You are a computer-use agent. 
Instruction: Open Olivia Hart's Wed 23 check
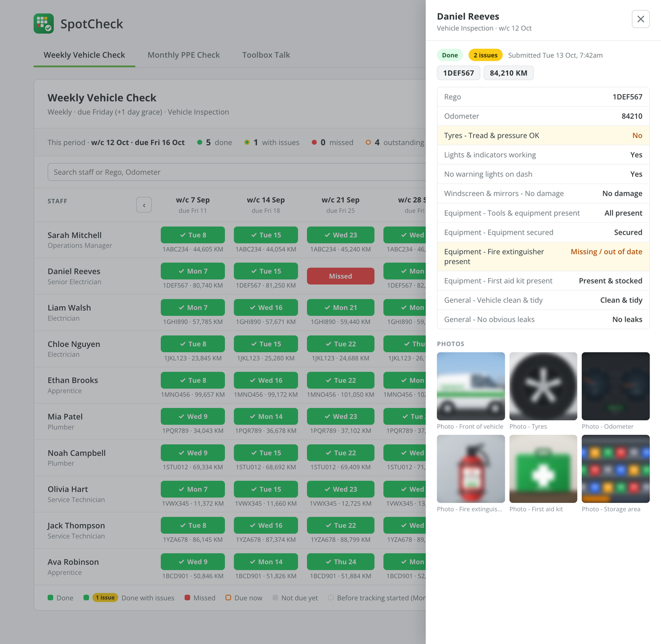(340, 489)
